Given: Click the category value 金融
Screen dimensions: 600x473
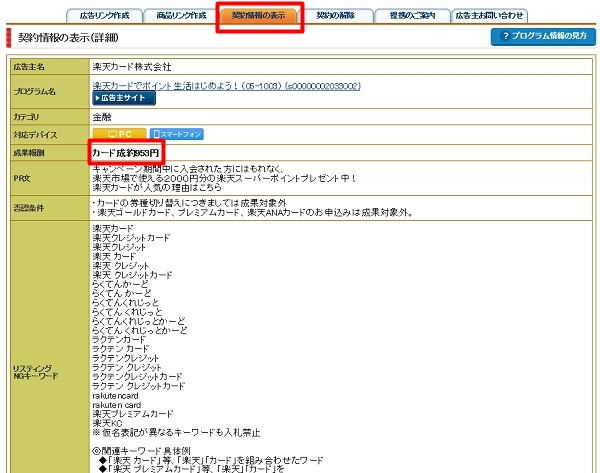Looking at the screenshot, I should click(x=102, y=117).
